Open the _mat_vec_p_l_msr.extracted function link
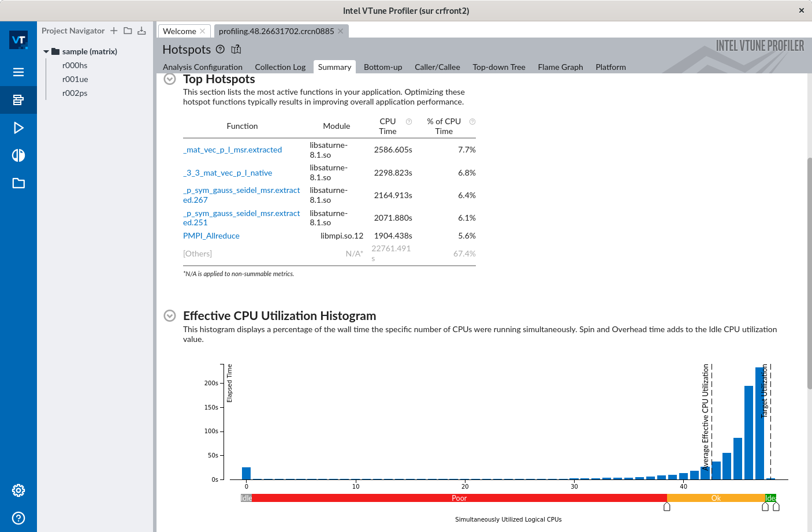This screenshot has height=532, width=812. 232,150
